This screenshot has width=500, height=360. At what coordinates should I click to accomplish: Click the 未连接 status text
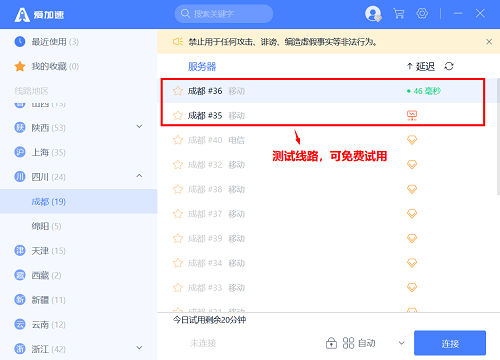[203, 343]
